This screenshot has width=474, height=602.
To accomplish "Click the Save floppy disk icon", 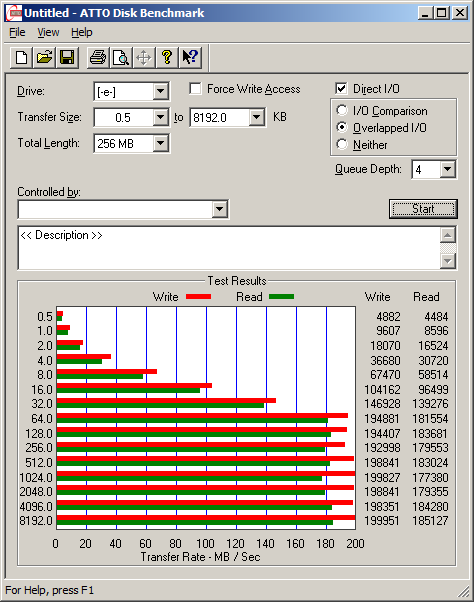I will (x=67, y=58).
